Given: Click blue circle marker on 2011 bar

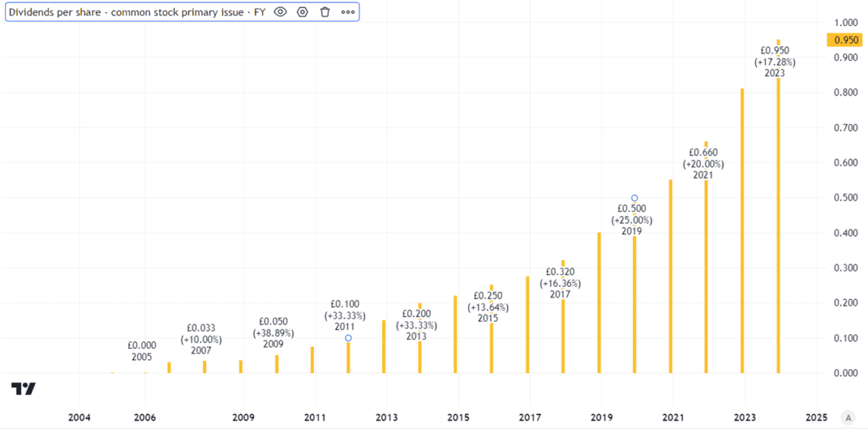Looking at the screenshot, I should [x=348, y=338].
